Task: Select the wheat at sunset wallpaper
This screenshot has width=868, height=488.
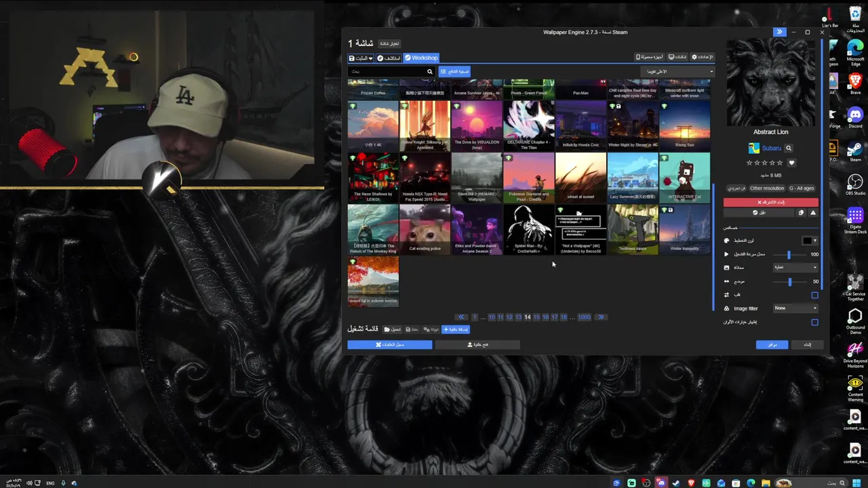Action: (x=580, y=178)
